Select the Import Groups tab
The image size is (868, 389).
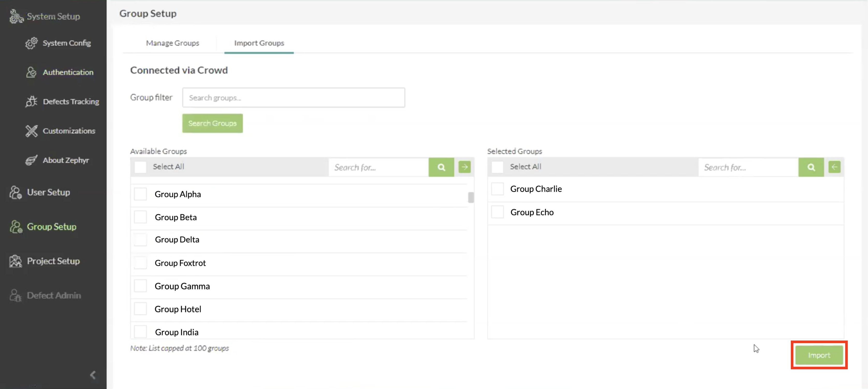(x=259, y=43)
